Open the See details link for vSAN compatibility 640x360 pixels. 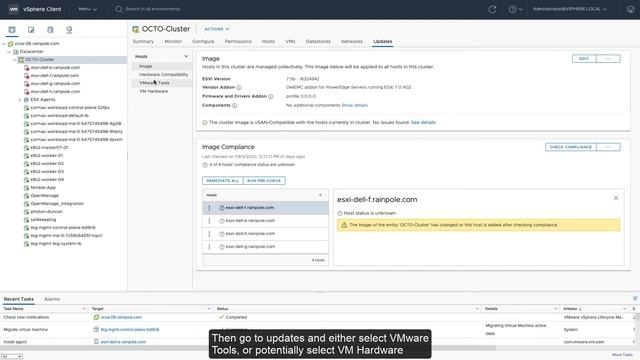(x=423, y=122)
